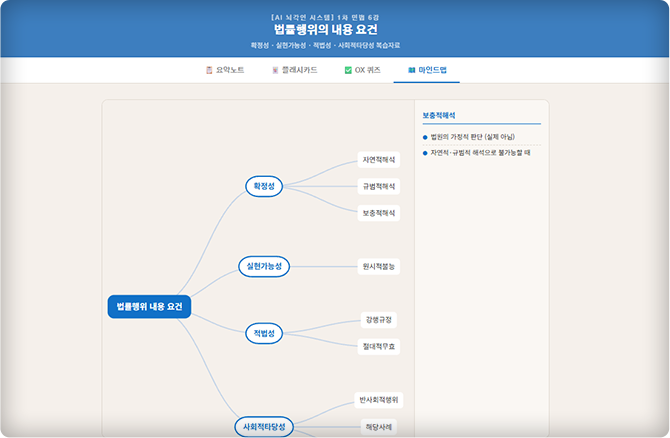Select the 확정성 mind map node
The width and height of the screenshot is (670, 438).
[x=264, y=186]
